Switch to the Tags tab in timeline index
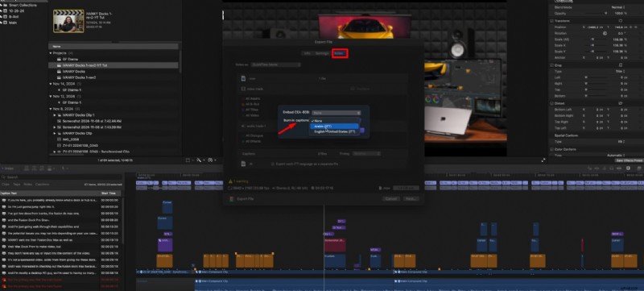The height and width of the screenshot is (291, 644). 17,185
